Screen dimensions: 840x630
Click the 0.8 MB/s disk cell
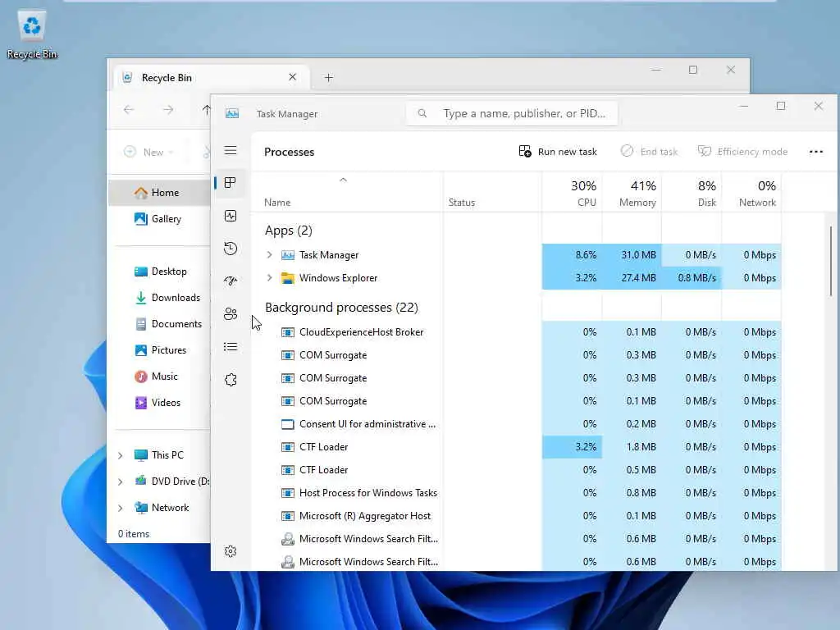click(x=692, y=278)
